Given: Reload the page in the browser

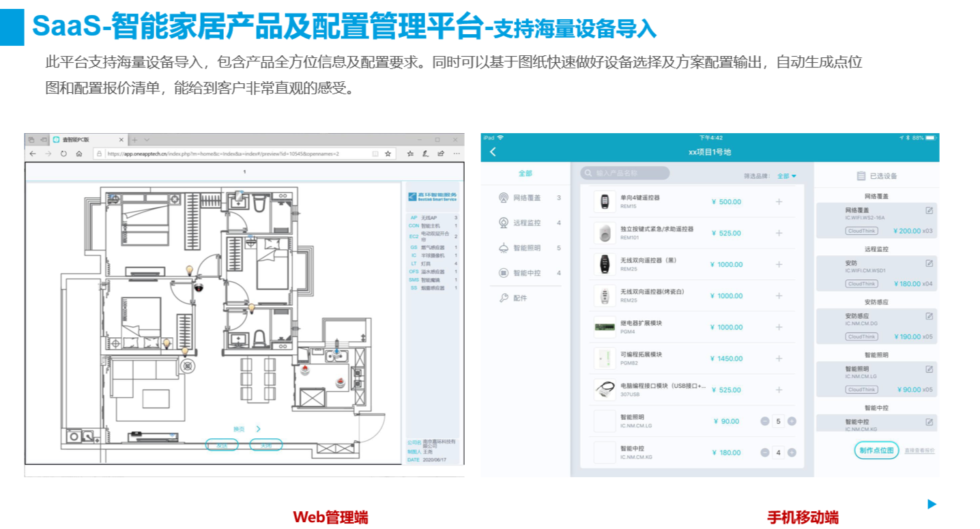Looking at the screenshot, I should pos(64,154).
